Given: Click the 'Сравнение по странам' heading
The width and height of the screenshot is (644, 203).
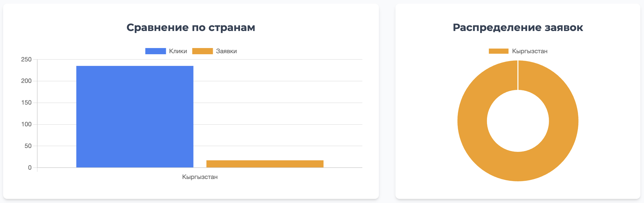Looking at the screenshot, I should tap(191, 27).
